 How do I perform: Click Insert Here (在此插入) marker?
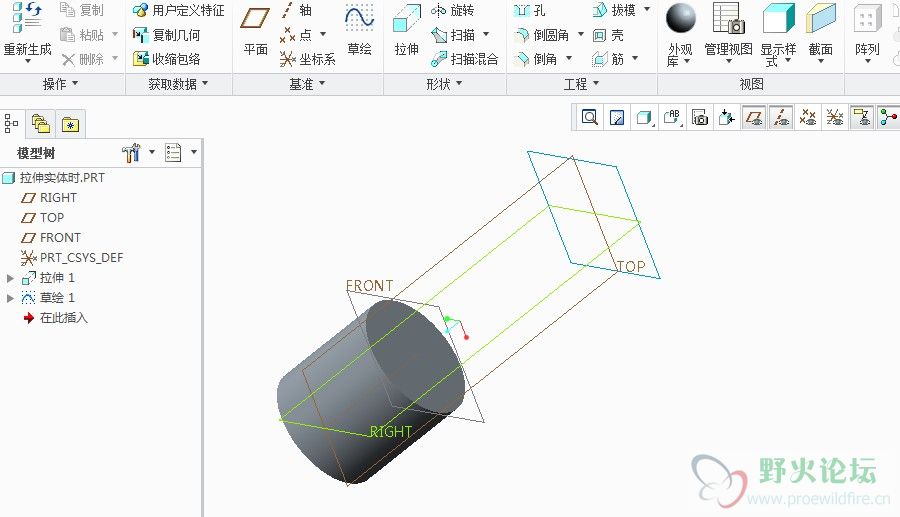pos(55,318)
